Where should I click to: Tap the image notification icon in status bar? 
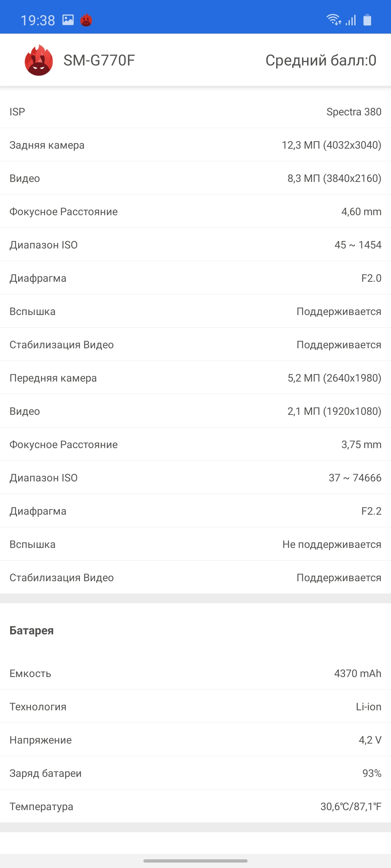[68, 20]
